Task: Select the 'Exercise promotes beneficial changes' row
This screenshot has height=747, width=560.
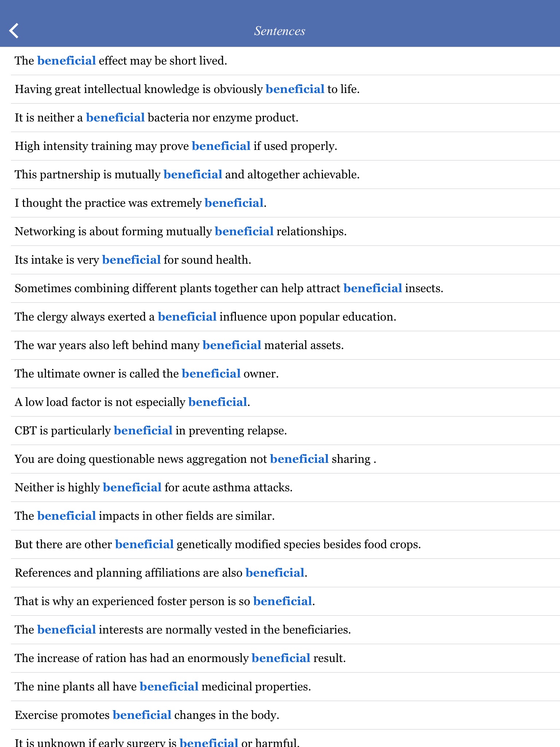Action: 147,715
